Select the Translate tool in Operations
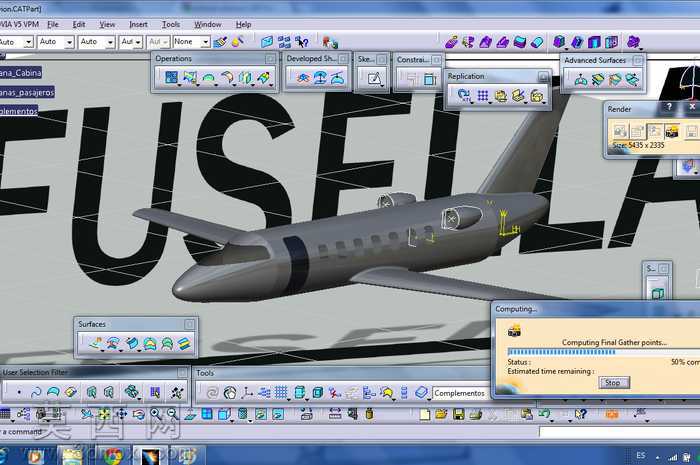700x465 pixels. tap(245, 78)
